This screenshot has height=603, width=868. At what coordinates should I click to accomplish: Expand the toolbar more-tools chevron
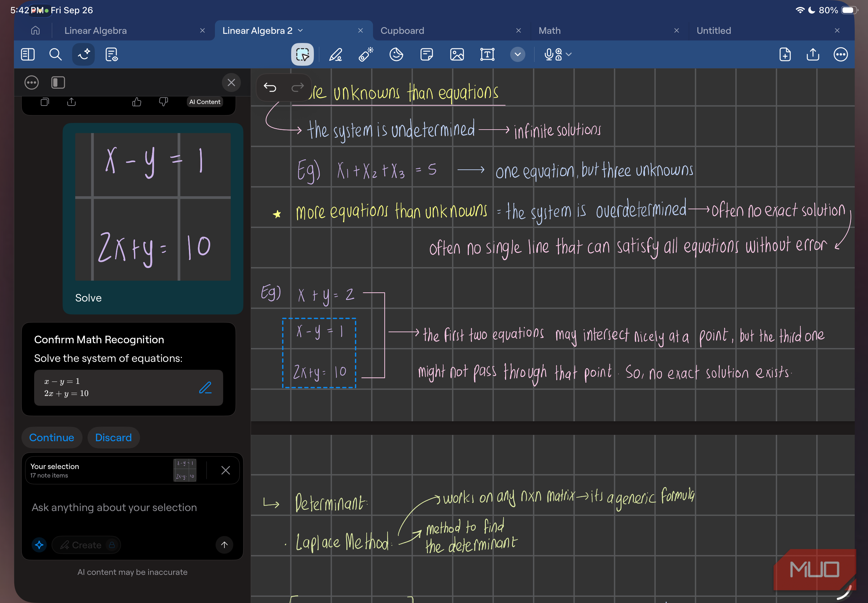[518, 54]
